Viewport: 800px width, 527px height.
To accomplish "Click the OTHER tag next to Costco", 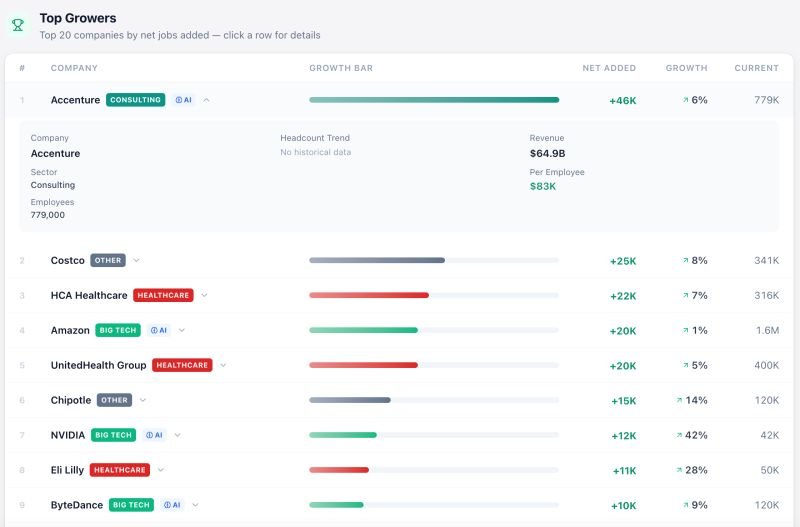I will (108, 260).
